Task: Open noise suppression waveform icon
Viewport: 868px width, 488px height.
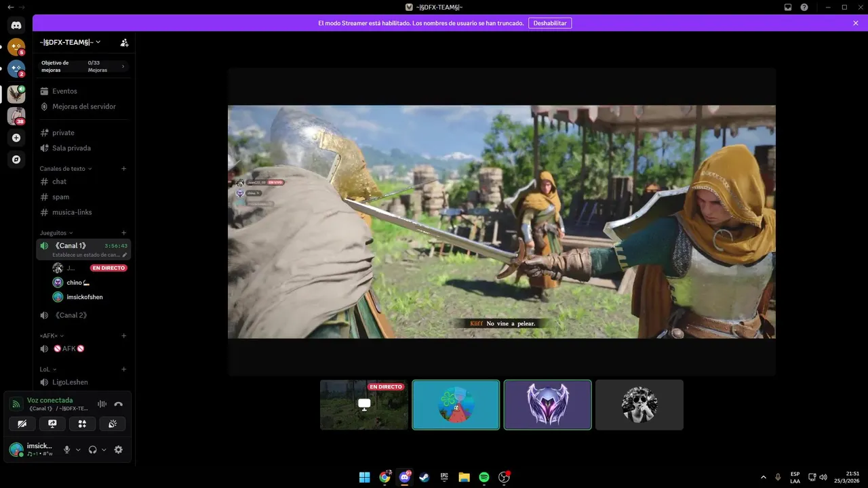Action: tap(102, 404)
